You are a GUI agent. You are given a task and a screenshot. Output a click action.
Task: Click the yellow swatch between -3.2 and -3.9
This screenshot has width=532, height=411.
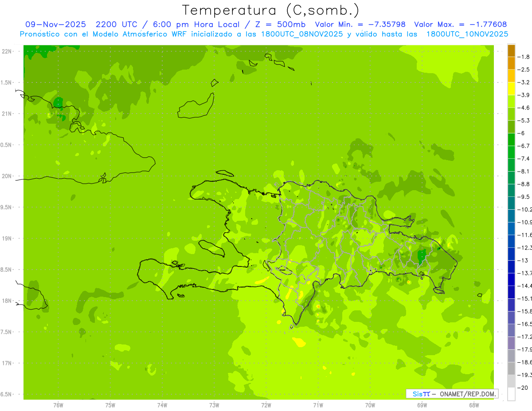point(511,89)
